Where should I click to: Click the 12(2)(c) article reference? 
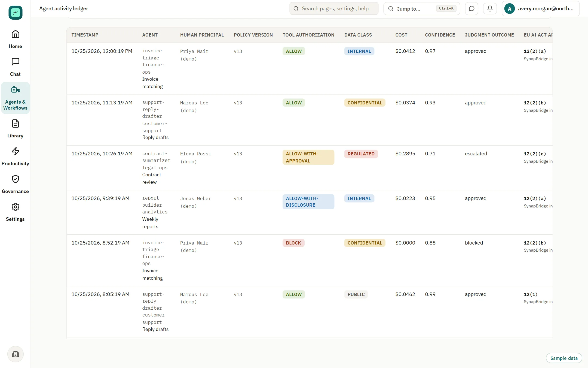coord(535,154)
